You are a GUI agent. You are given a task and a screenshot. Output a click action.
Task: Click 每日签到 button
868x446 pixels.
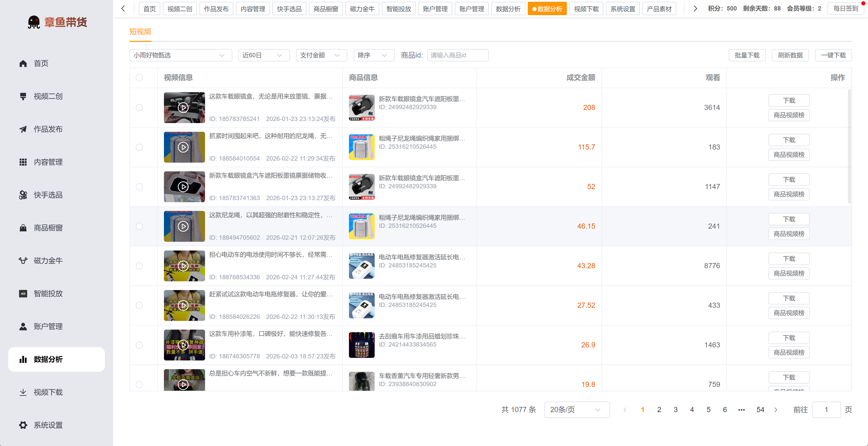click(845, 9)
